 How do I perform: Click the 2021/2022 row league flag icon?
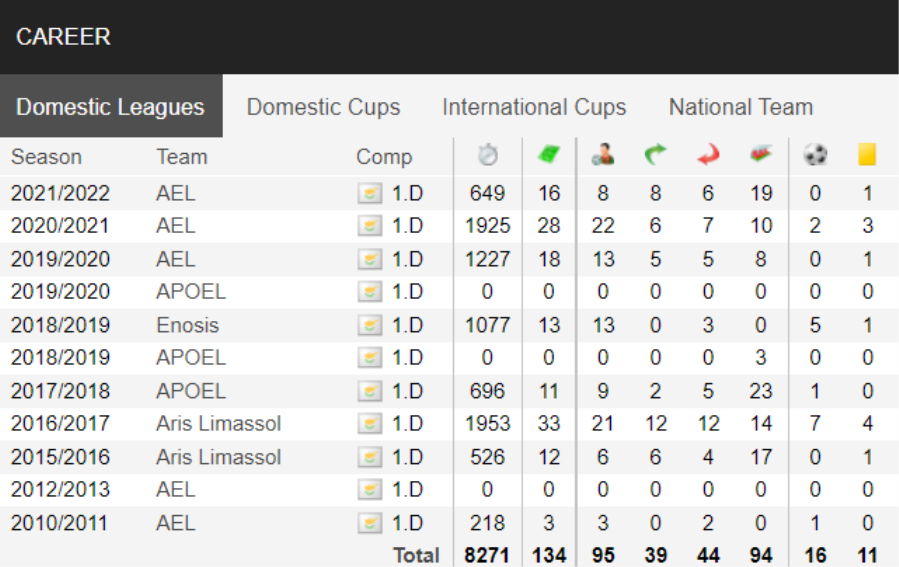[370, 194]
